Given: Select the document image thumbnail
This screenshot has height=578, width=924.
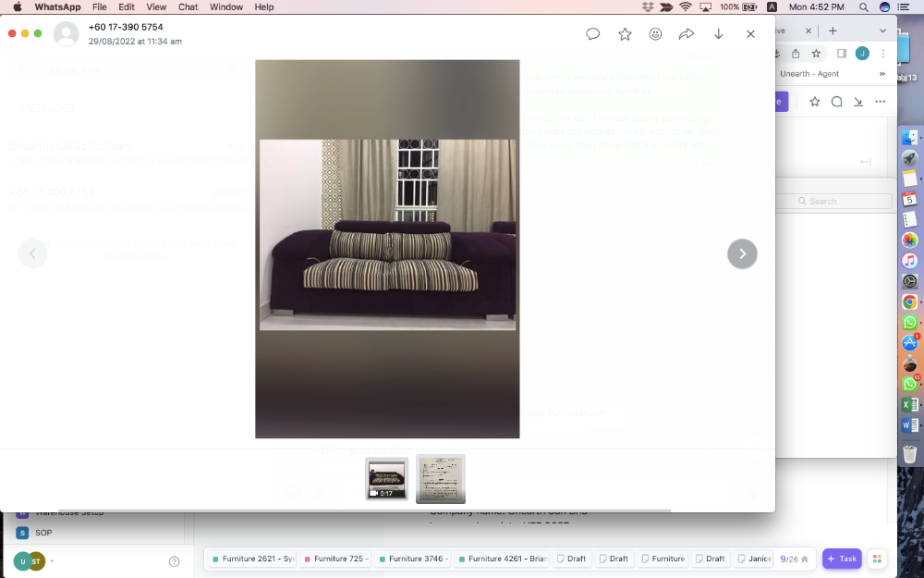Looking at the screenshot, I should pyautogui.click(x=440, y=478).
